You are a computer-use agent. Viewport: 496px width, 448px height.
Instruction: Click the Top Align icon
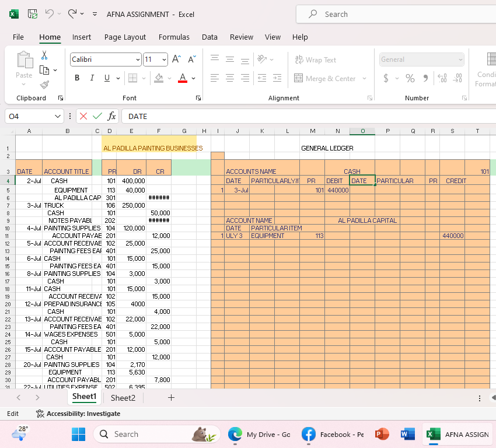pyautogui.click(x=215, y=59)
